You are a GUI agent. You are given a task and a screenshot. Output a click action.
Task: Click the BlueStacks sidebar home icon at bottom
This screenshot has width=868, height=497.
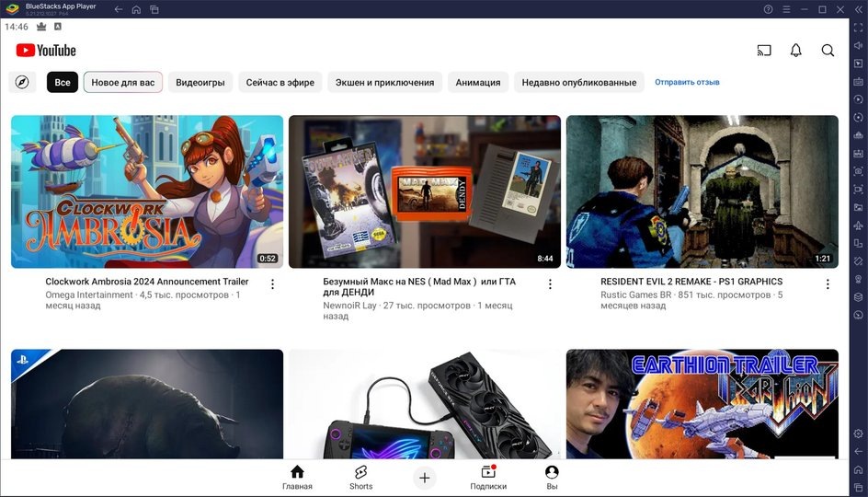click(859, 470)
